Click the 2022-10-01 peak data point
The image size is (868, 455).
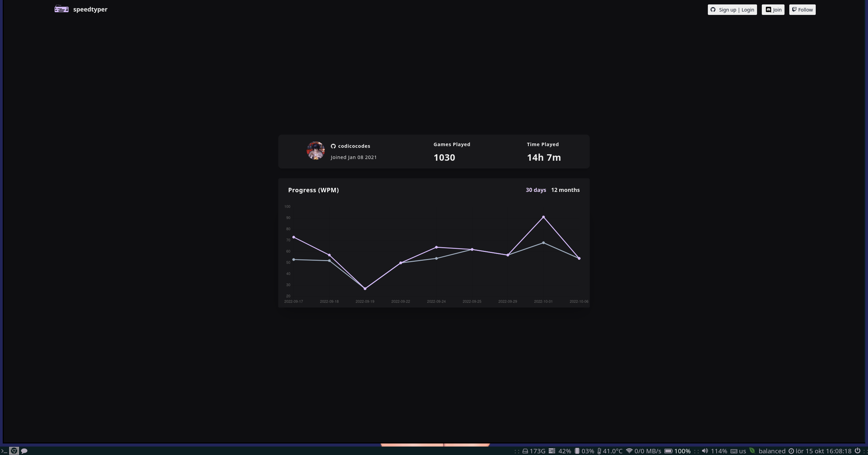(x=543, y=217)
